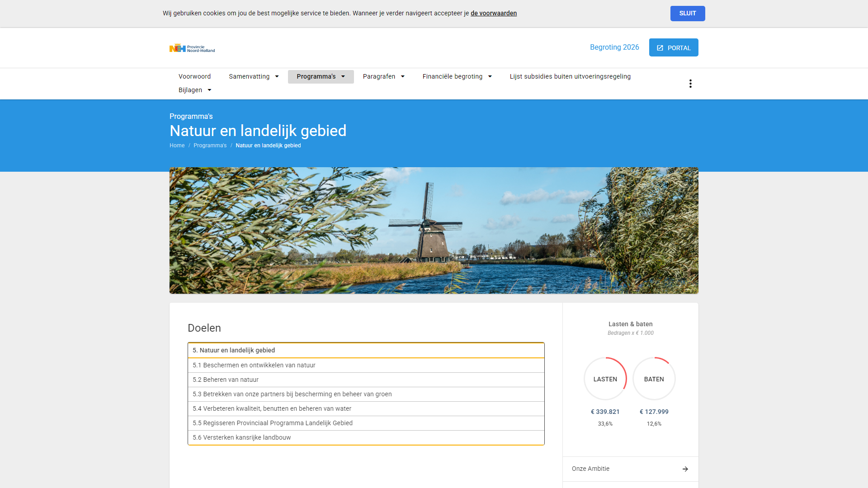Expand the Programma's dropdown menu

click(x=321, y=76)
